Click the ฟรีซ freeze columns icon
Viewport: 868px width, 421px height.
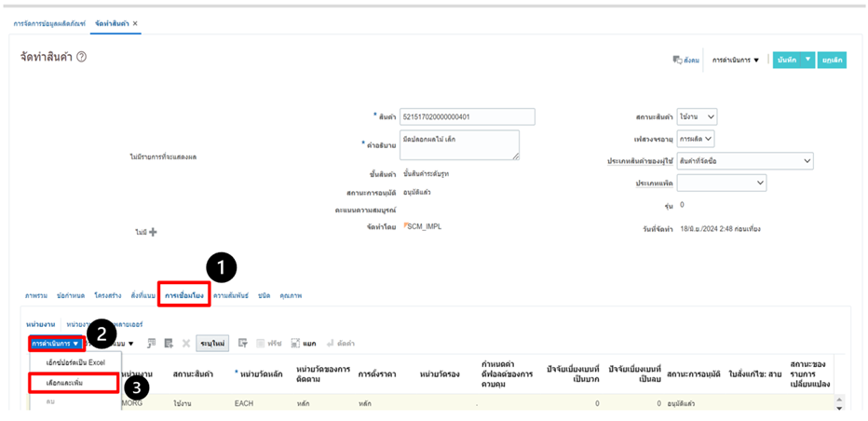click(x=268, y=344)
